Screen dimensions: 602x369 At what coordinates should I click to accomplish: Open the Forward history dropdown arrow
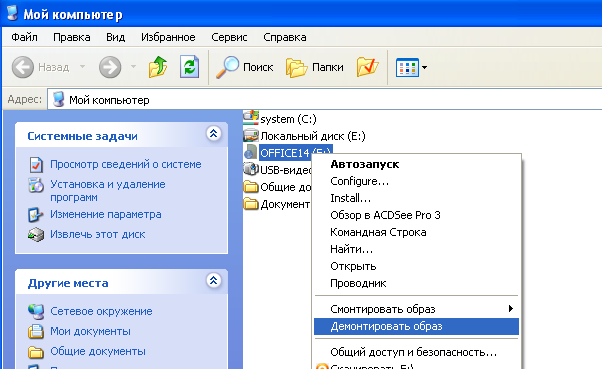pos(133,66)
